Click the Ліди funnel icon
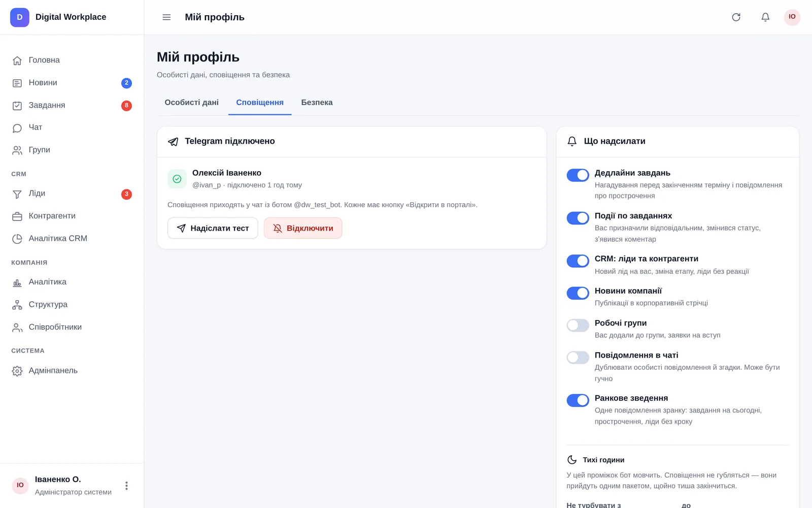This screenshot has width=812, height=508. click(x=17, y=194)
